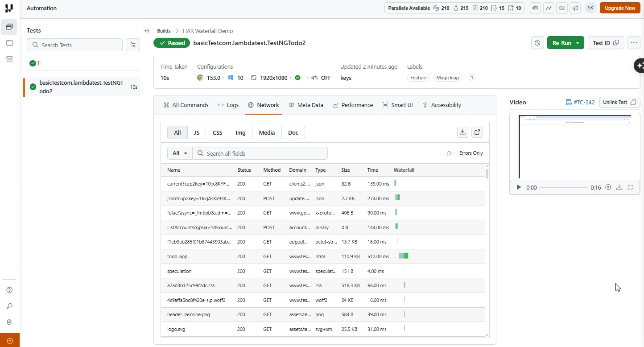Screen dimensions: 644x347
Task: Open the Performance tab
Action: 353,105
